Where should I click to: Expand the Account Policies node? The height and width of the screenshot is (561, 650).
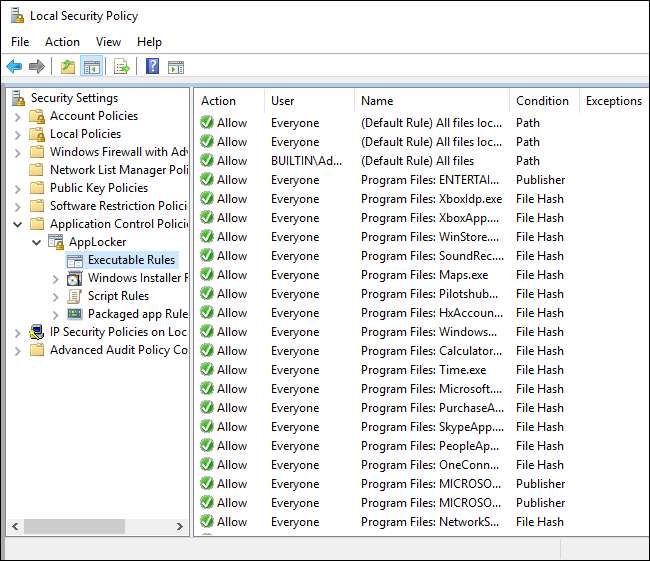(17, 116)
